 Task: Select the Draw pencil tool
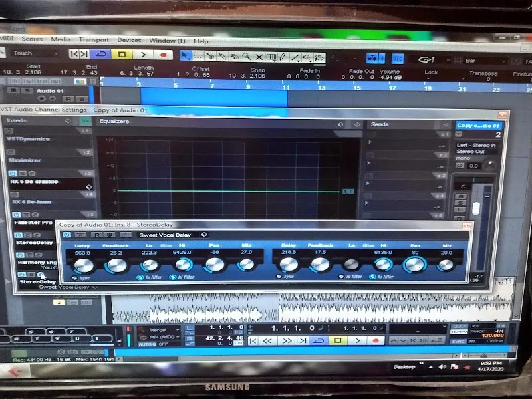click(x=283, y=57)
